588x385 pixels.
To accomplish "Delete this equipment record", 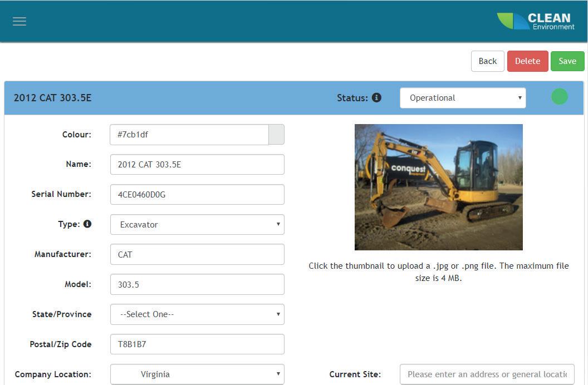I will 528,61.
